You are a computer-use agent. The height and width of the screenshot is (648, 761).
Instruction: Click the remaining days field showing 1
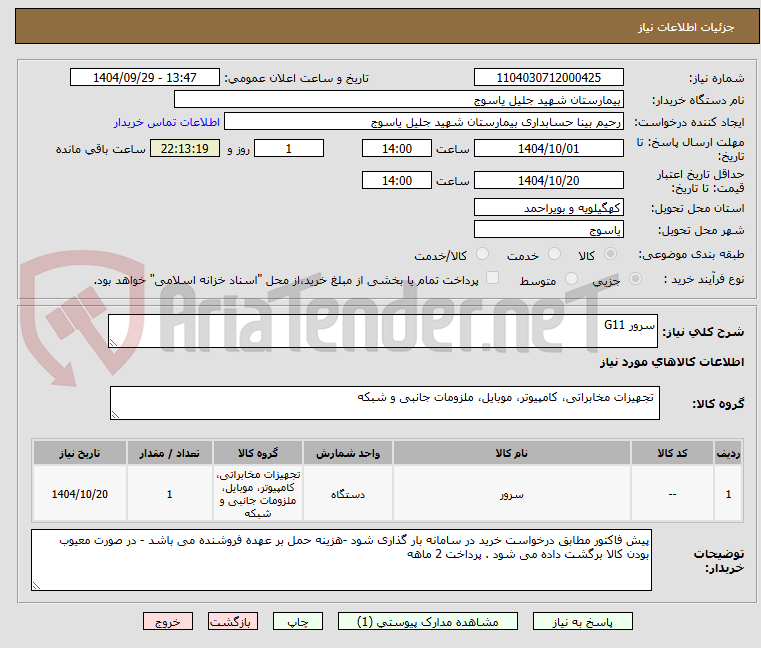click(289, 149)
